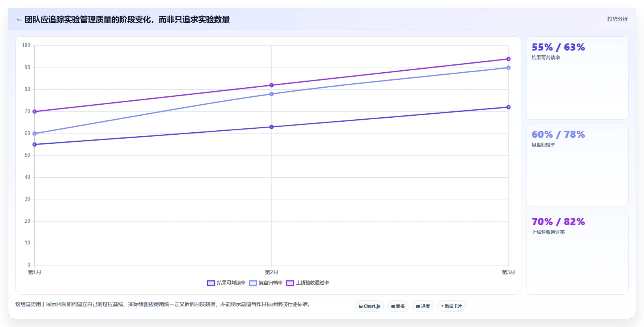The image size is (644, 327).
Task: Click the 数据卡片 tag
Action: click(452, 306)
